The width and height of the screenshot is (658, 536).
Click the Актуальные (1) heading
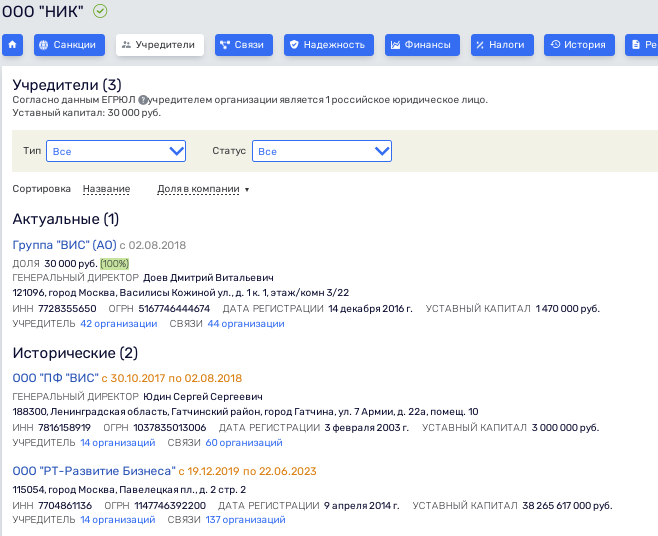click(66, 219)
